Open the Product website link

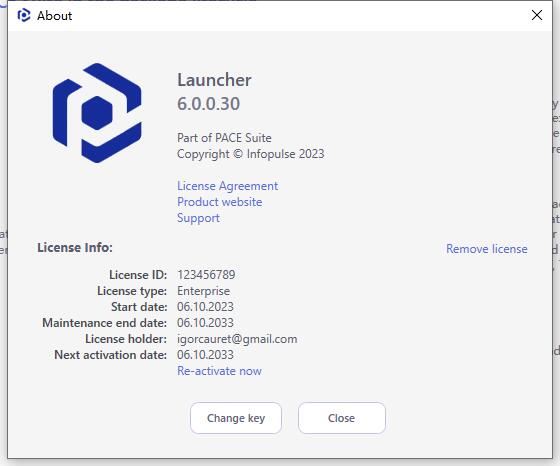[x=219, y=202]
